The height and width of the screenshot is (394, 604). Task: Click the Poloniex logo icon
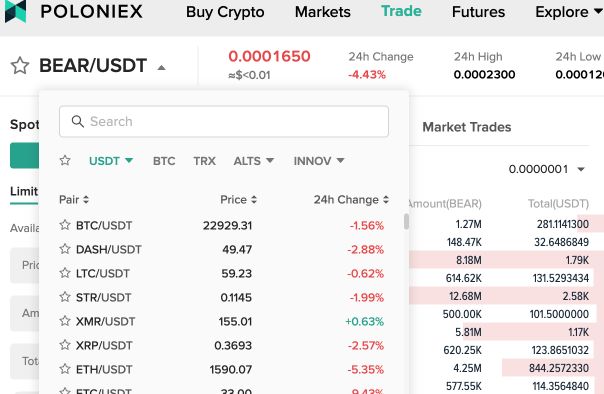pos(15,11)
